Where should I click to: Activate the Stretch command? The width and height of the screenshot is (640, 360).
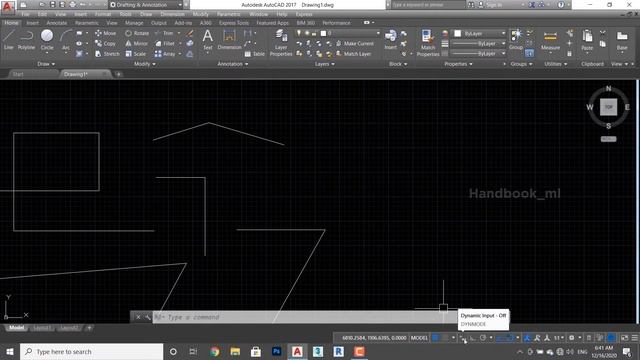[107, 54]
